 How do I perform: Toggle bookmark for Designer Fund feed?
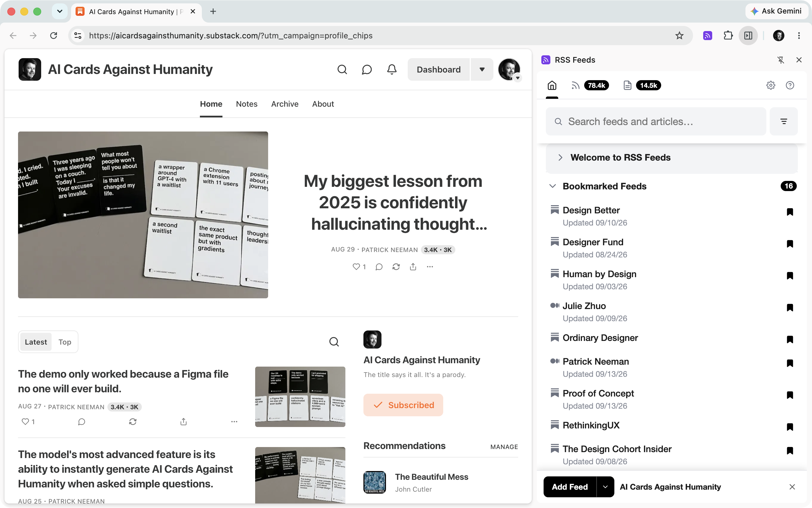point(790,244)
